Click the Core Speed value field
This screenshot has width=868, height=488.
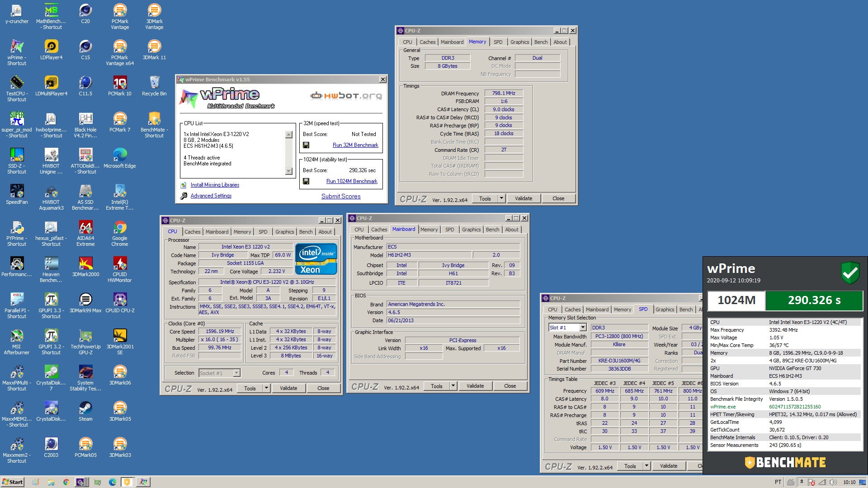[220, 331]
